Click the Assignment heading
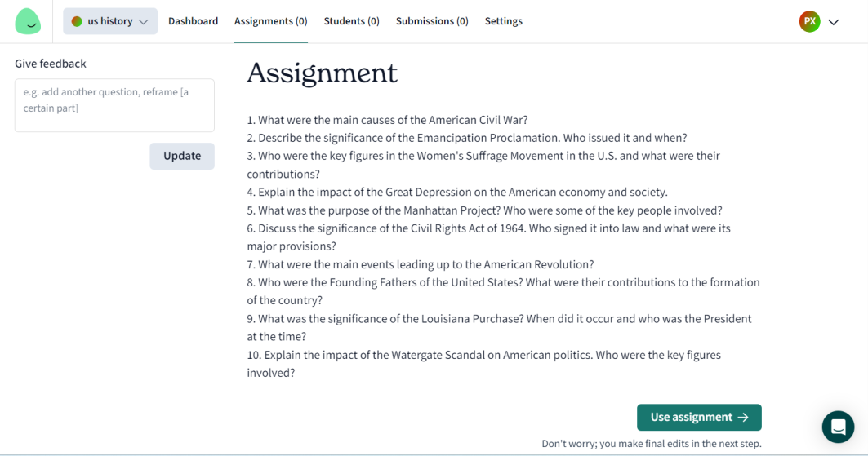The height and width of the screenshot is (456, 868). (x=323, y=73)
